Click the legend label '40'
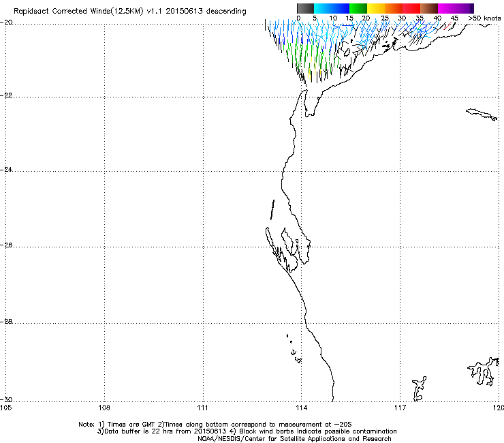Viewport: 504px width, 443px height. coord(437,18)
